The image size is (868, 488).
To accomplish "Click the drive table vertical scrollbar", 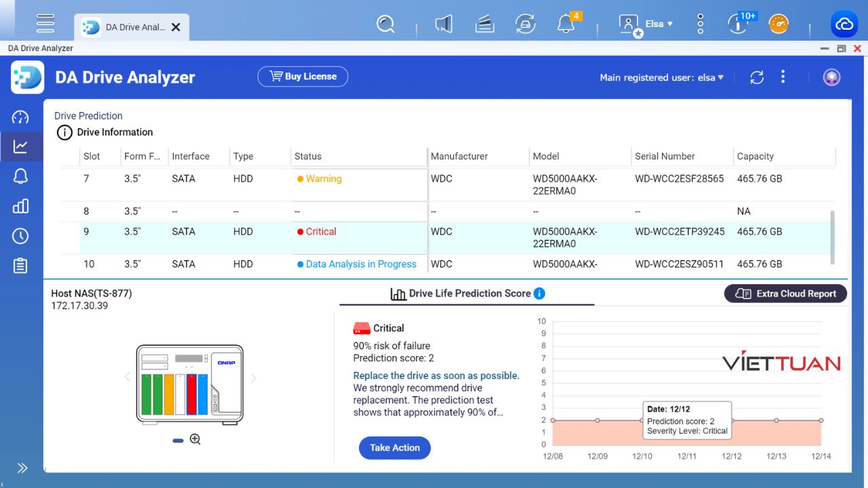I will pyautogui.click(x=833, y=237).
